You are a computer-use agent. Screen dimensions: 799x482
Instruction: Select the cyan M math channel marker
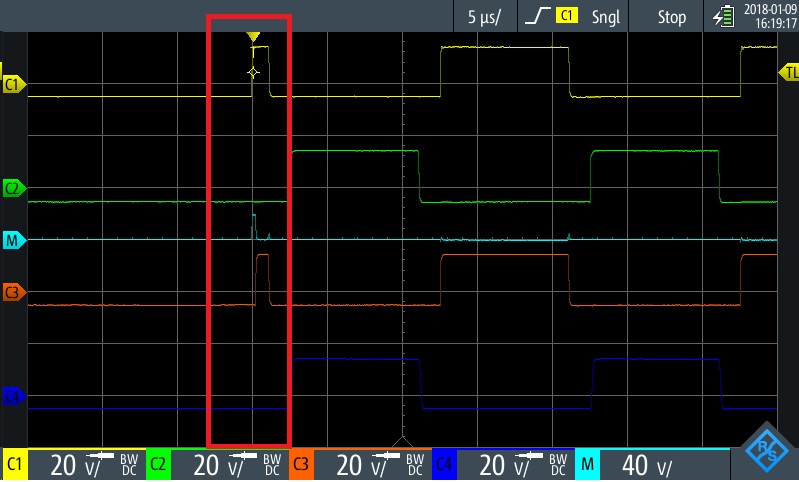tap(14, 240)
